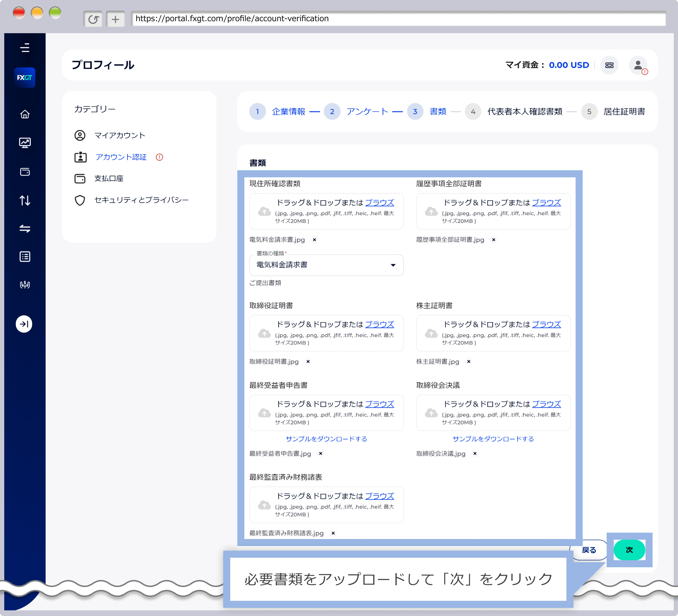
Task: Open the Home dashboard icon in sidebar
Action: click(x=25, y=114)
